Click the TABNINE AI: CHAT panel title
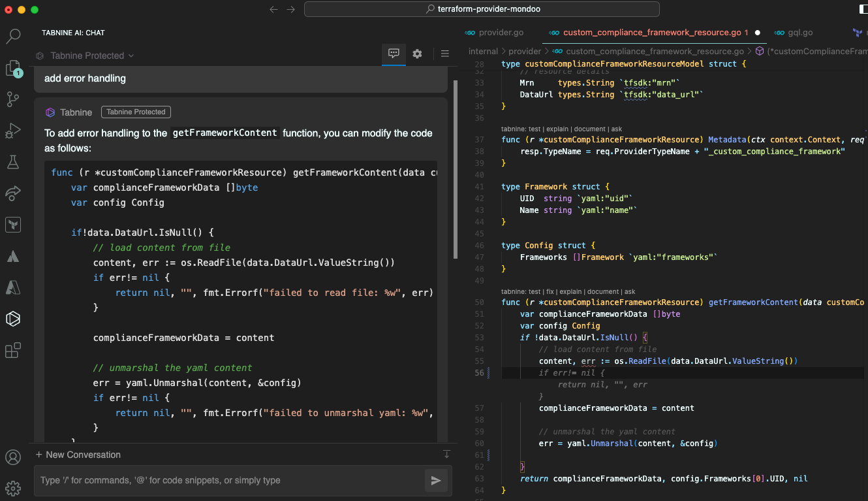 tap(73, 33)
